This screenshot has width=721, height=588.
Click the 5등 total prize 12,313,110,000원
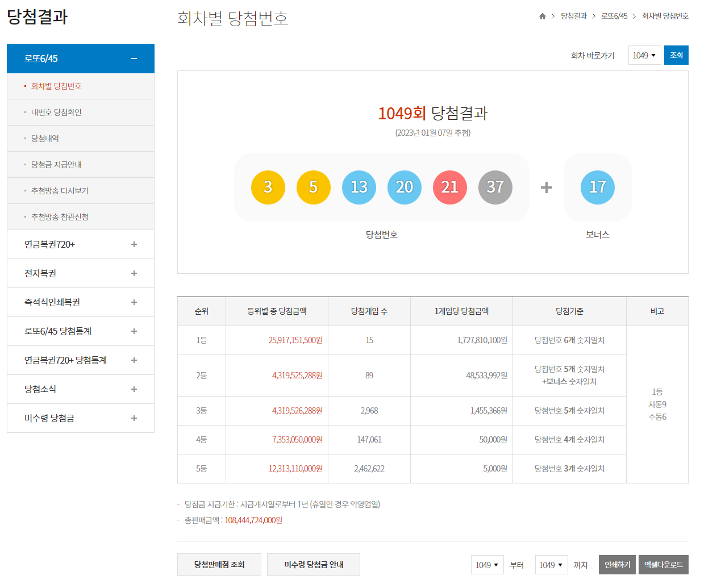click(295, 469)
